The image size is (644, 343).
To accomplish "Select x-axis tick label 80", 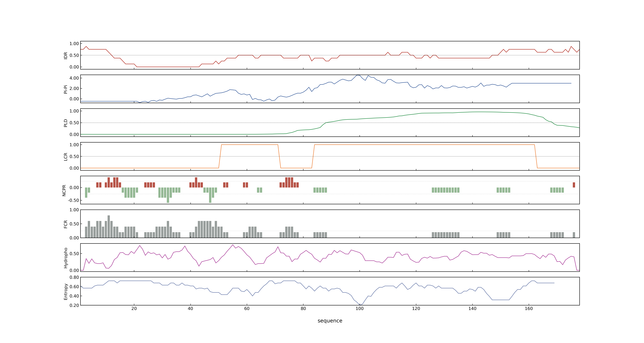I will point(303,308).
